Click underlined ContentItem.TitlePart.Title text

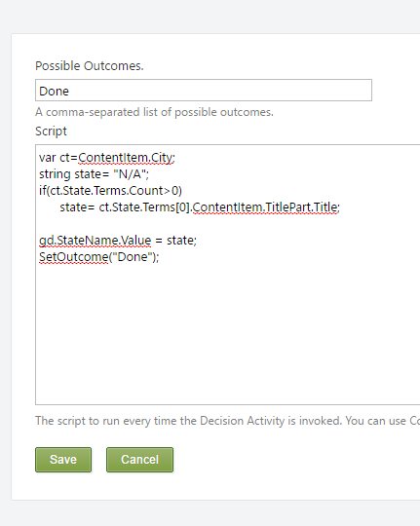tap(266, 207)
